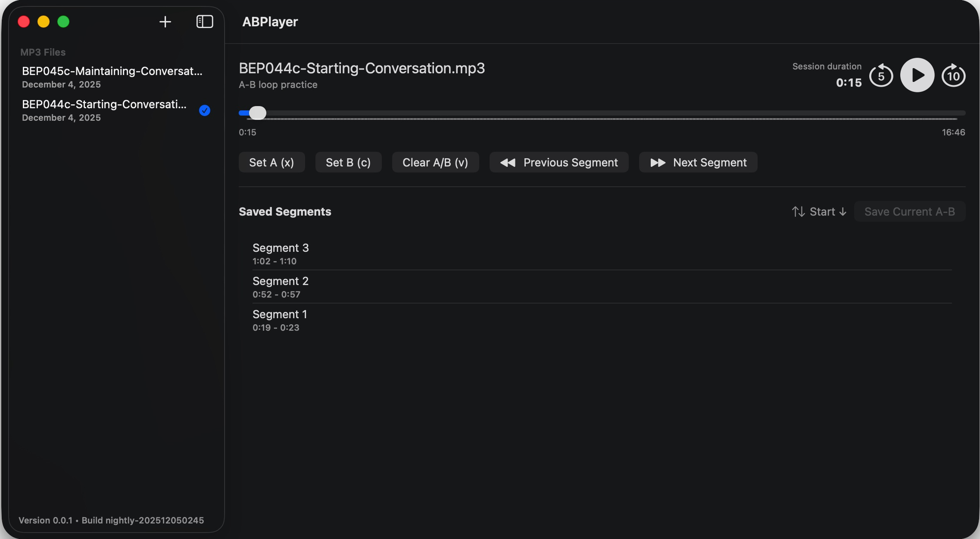
Task: Uncheck the blue checkmark on BEP044c file
Action: 205,110
